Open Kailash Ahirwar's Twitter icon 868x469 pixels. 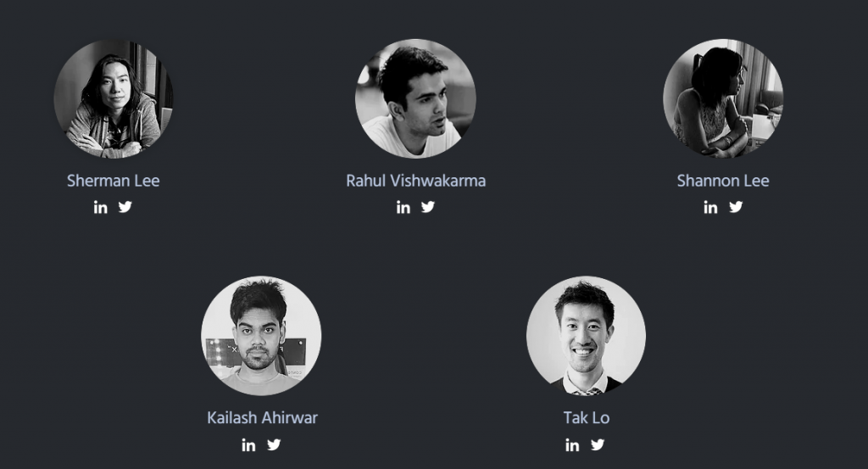click(274, 444)
